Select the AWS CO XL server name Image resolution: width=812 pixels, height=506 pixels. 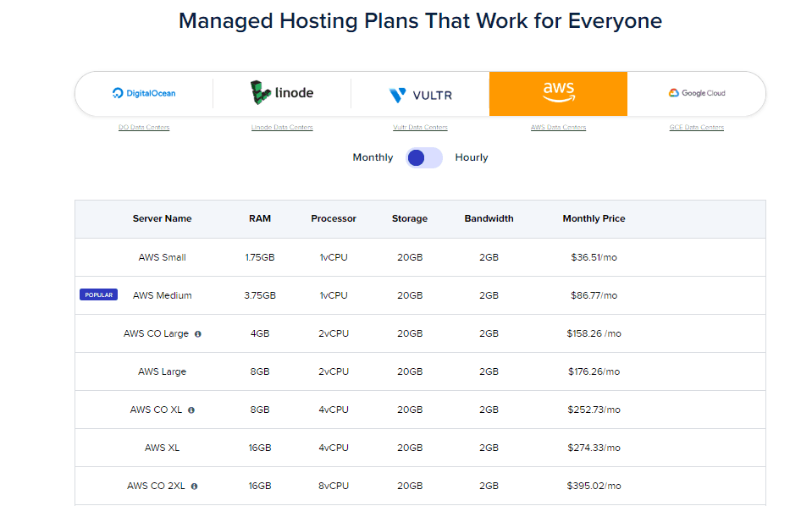156,410
